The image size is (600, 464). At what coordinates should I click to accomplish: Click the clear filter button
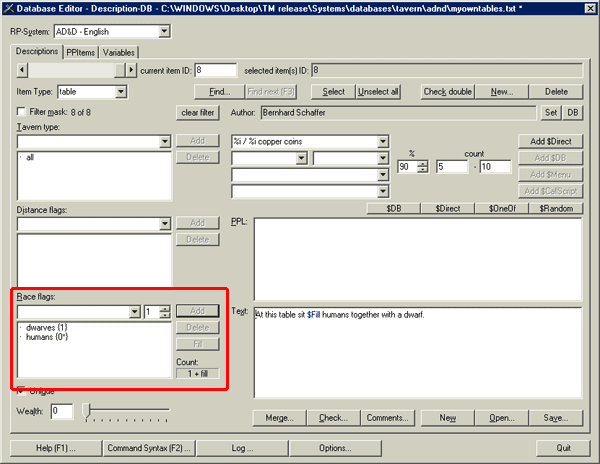pyautogui.click(x=198, y=112)
